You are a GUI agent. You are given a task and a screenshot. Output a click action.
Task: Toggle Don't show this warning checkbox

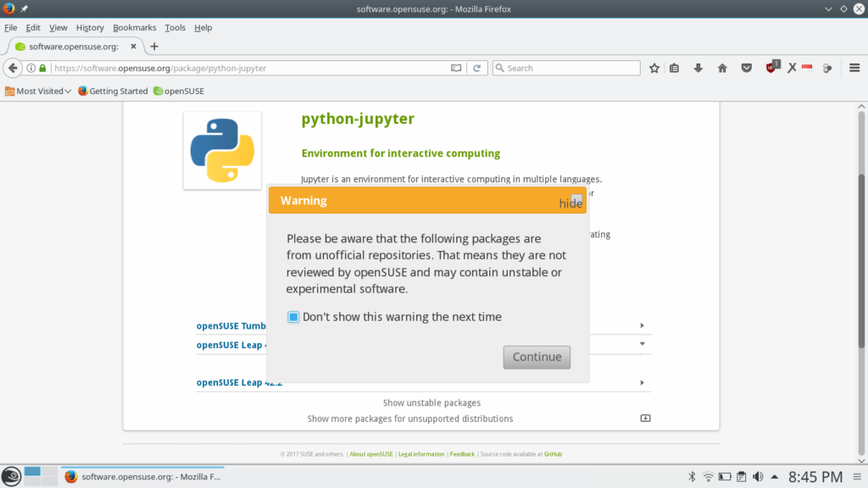click(293, 317)
